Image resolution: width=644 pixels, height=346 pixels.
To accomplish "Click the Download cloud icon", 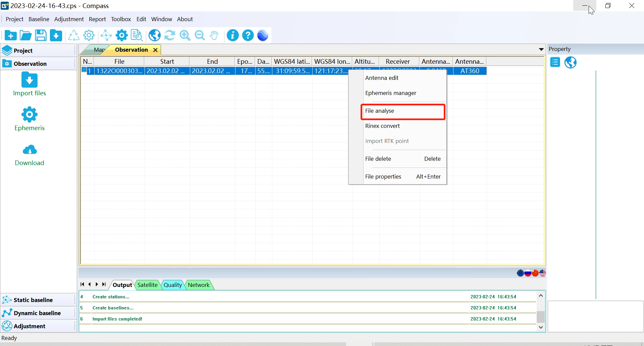I will coord(30,150).
